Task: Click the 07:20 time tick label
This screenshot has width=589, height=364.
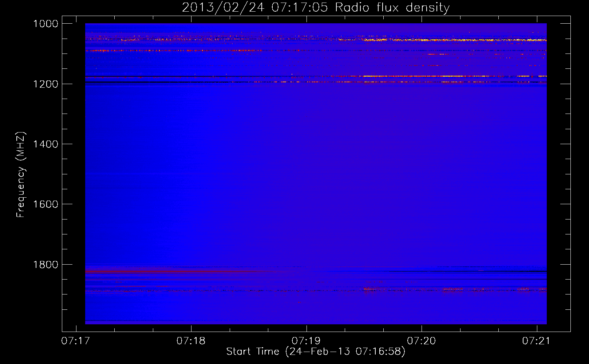Action: [421, 341]
